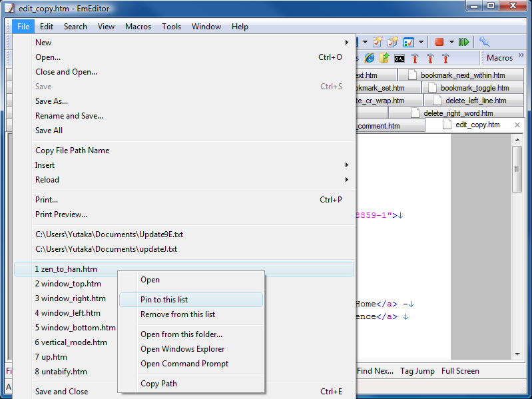Select Save As... menu entry

[x=184, y=101]
